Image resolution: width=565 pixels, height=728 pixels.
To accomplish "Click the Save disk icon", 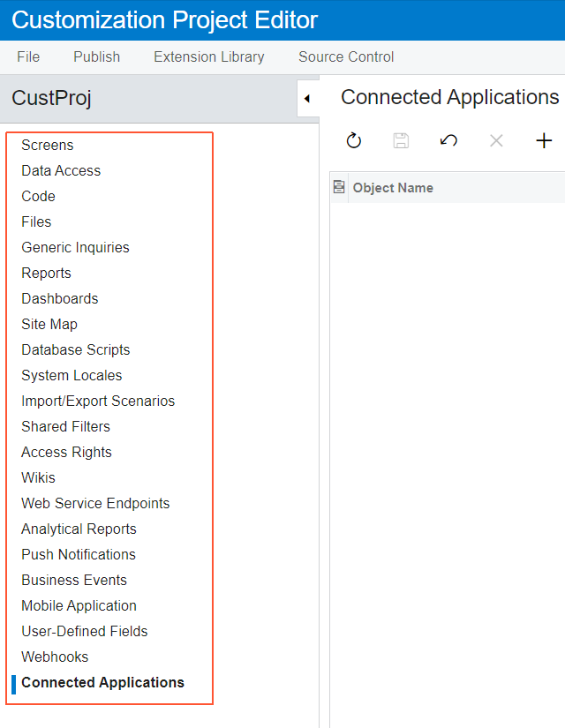I will (401, 140).
